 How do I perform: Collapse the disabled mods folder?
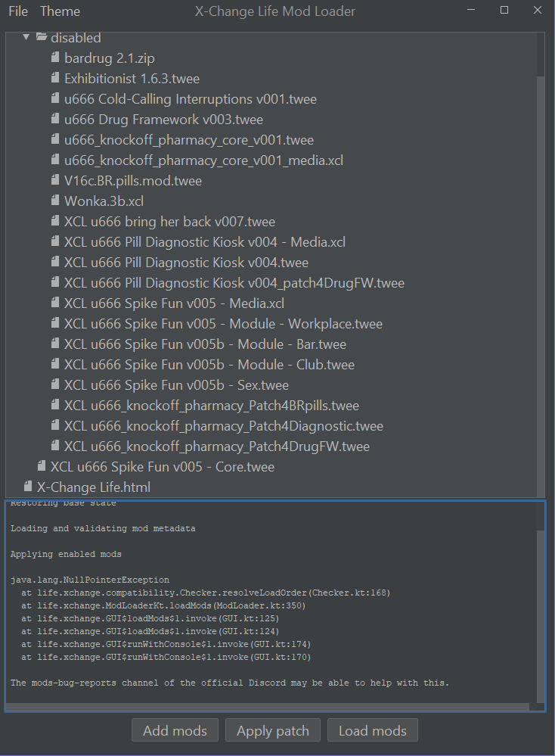(26, 37)
